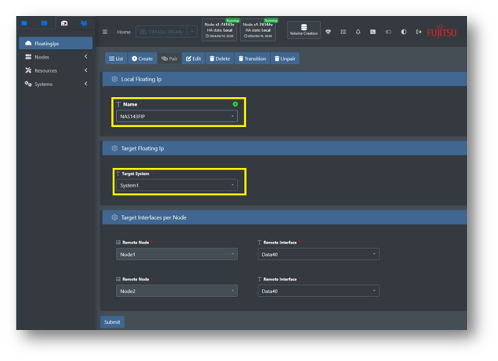Open the Systems sidebar menu

point(56,84)
